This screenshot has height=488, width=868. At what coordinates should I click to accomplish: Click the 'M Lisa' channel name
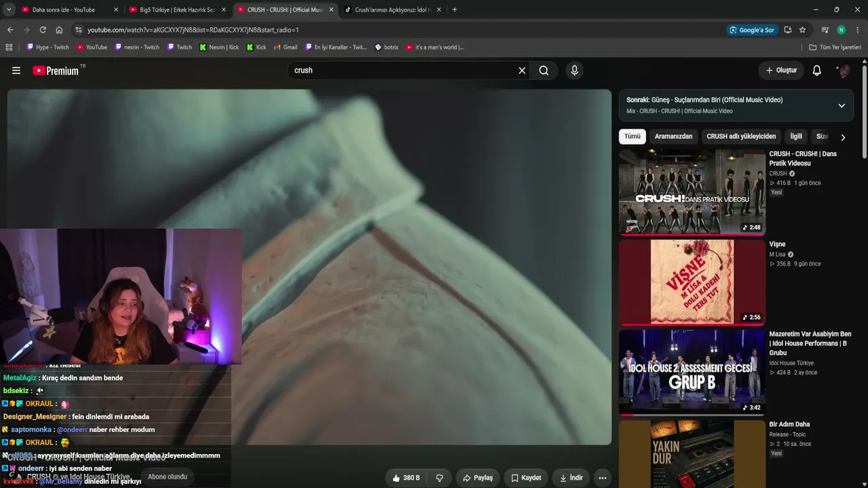pos(777,254)
